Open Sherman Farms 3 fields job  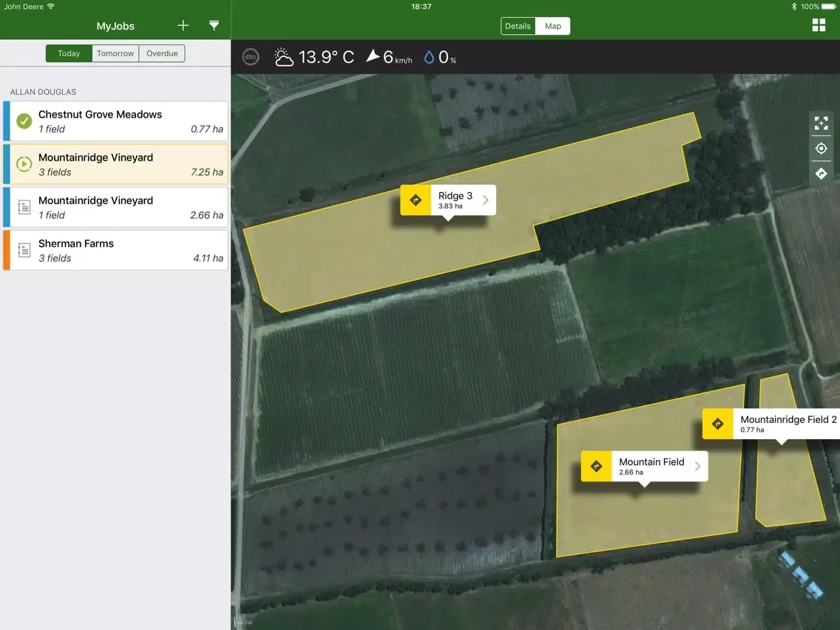pyautogui.click(x=115, y=250)
